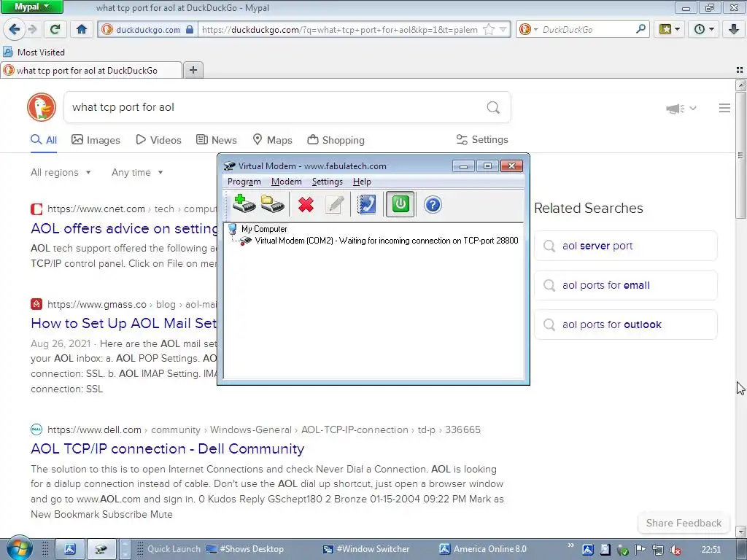Open the Settings menu in Virtual Modem
This screenshot has width=747, height=560.
pos(328,182)
